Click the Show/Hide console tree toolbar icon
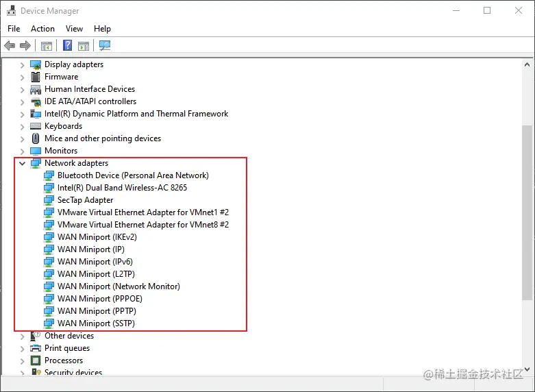535x392 pixels. click(47, 45)
